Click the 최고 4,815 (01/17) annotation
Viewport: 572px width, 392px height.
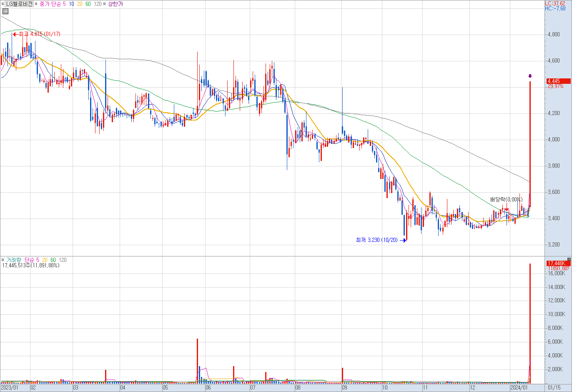[x=40, y=34]
